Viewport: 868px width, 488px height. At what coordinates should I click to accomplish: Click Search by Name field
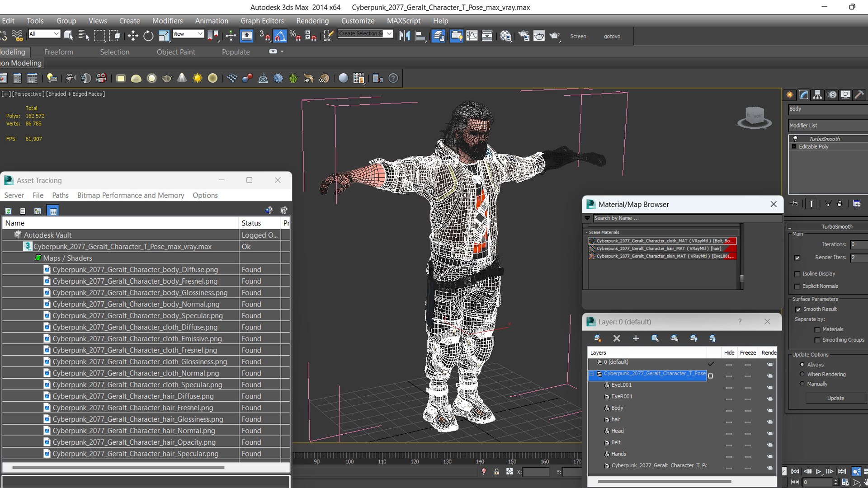[x=687, y=218]
